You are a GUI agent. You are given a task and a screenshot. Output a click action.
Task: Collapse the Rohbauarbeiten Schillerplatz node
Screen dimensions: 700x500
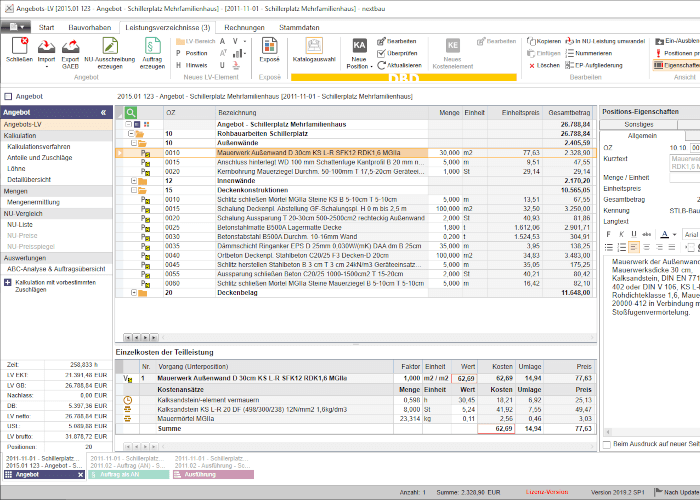[131, 133]
